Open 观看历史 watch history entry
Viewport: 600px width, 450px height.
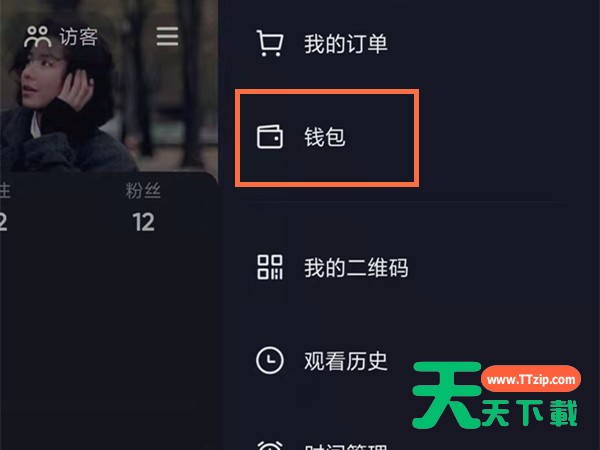346,361
